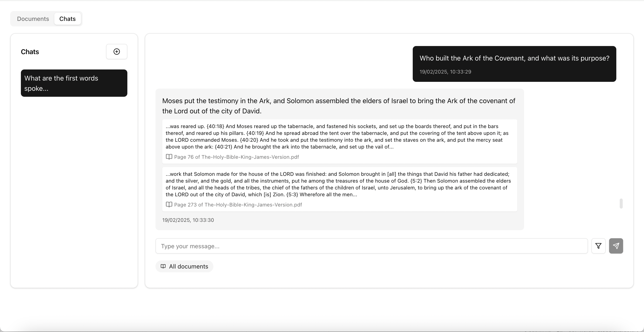Focus the "Type your message..." input field
The height and width of the screenshot is (332, 644).
pos(371,246)
